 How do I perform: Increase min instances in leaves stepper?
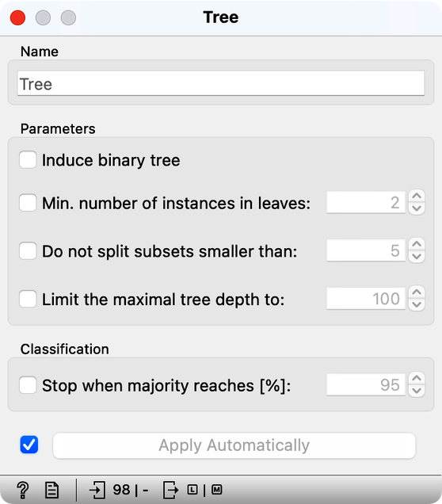coord(417,196)
